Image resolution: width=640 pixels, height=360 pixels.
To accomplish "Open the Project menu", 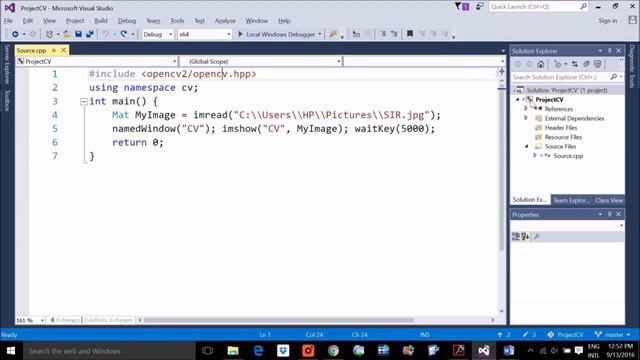I will pyautogui.click(x=75, y=21).
